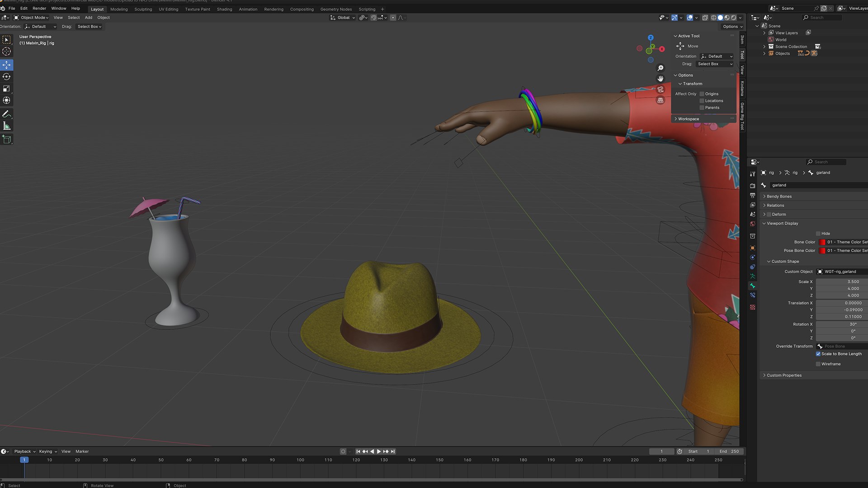Screen dimensions: 868x488
Task: Open View Layer properties tab
Action: point(752,205)
